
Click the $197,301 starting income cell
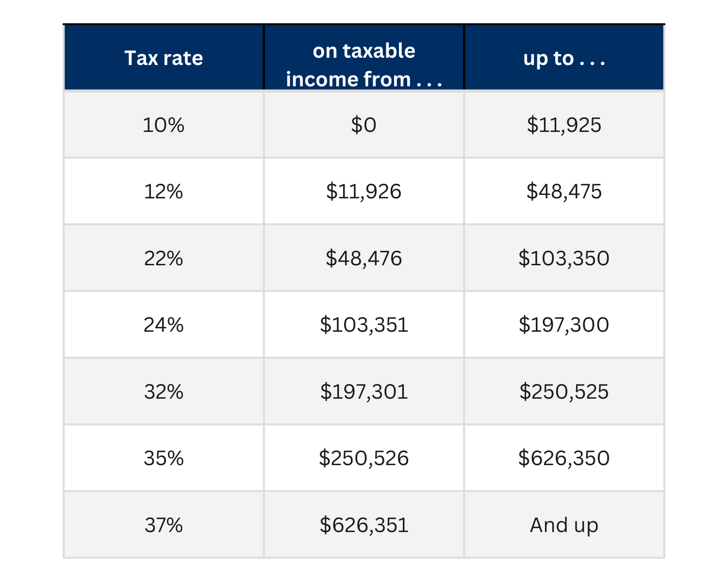[364, 391]
